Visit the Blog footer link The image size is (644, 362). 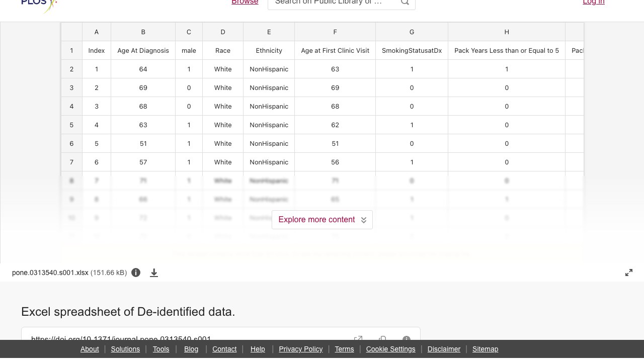click(191, 349)
